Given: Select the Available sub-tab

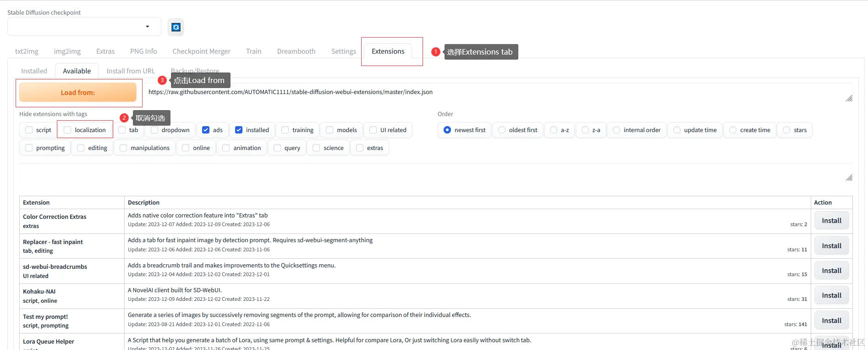Looking at the screenshot, I should [77, 71].
